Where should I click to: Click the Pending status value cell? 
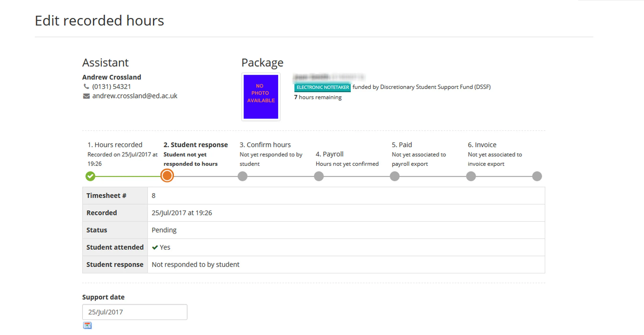point(164,230)
